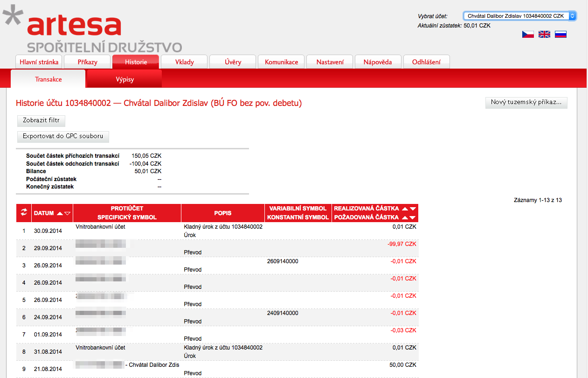Click the Variabilní symbol header

tap(298, 209)
